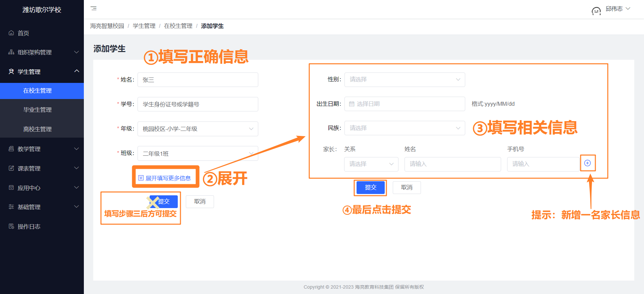Click the calendar icon in 出生日期 field
Screen dimensions: 644x294
352,104
